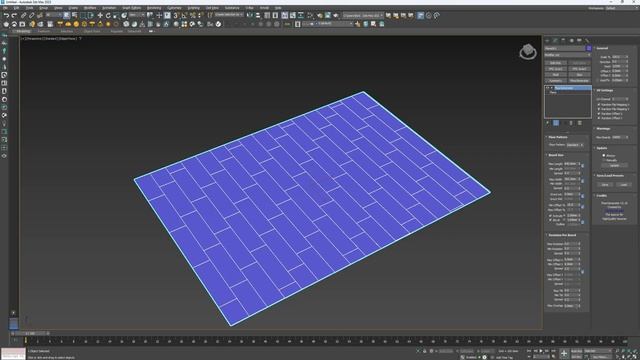640x360 pixels.
Task: Switch to the Freeform ribbon tab
Action: click(x=44, y=31)
